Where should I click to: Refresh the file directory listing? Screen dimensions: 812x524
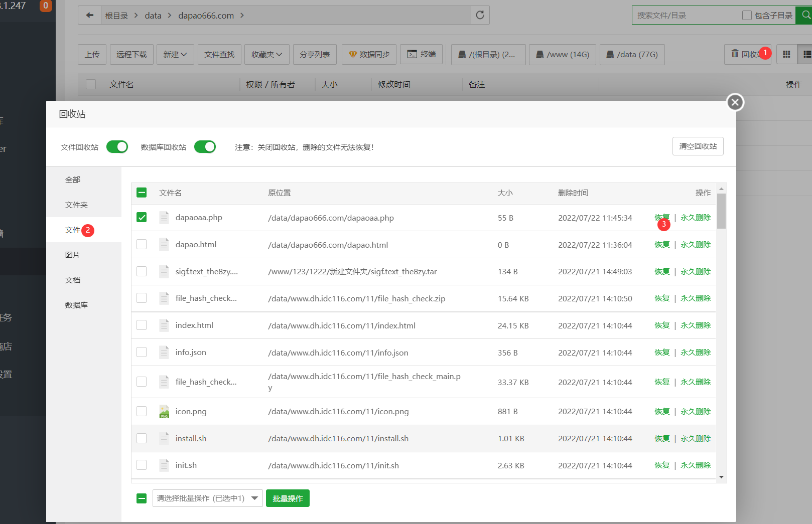(480, 15)
